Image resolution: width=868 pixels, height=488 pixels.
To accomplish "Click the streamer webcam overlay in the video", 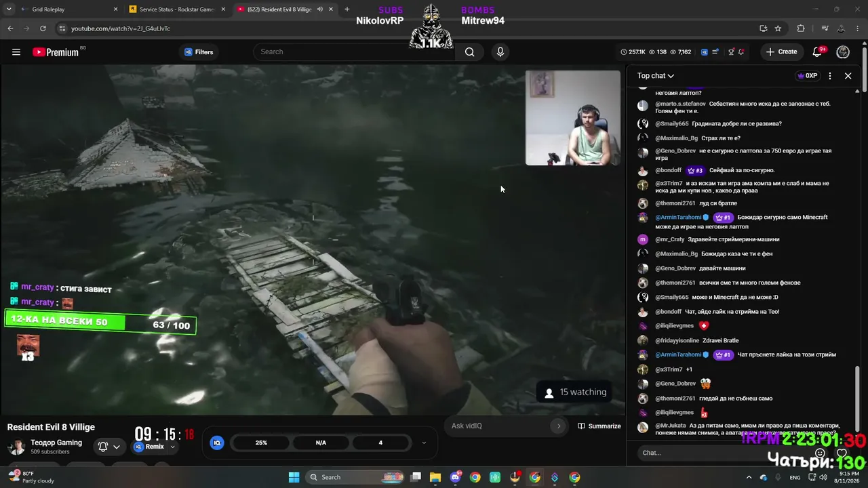I will tap(572, 118).
